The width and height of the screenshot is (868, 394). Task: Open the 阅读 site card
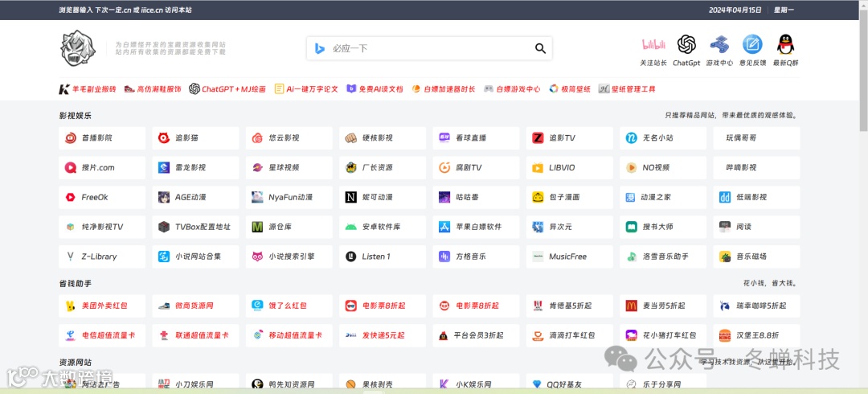757,228
